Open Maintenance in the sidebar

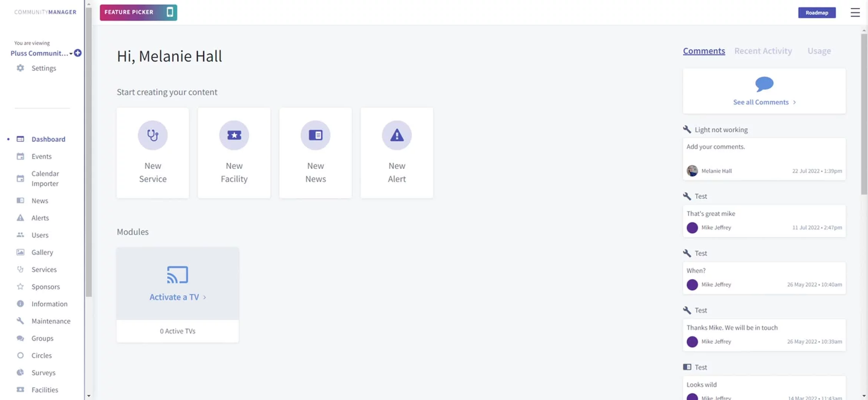coord(51,321)
